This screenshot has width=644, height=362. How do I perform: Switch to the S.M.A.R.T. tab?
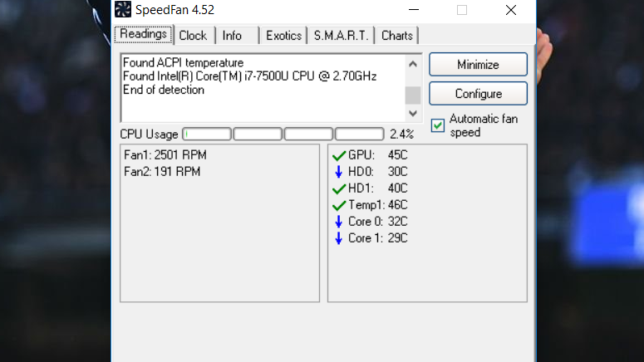pos(341,36)
